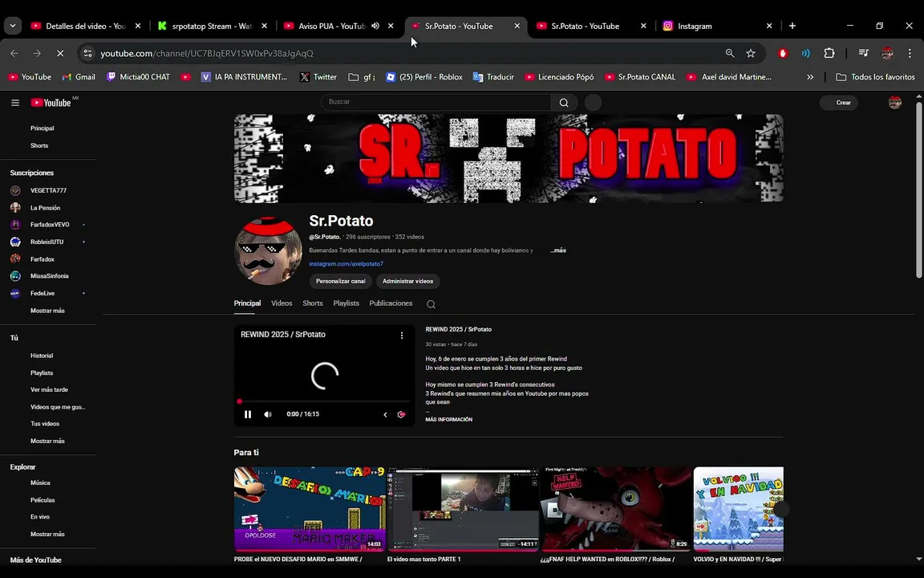This screenshot has width=924, height=578.
Task: Open the VEGETTA777 subscription
Action: pos(48,190)
